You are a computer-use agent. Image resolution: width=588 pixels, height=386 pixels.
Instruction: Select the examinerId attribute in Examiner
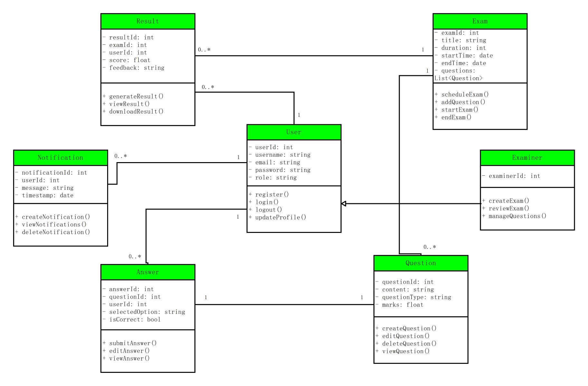(x=505, y=176)
